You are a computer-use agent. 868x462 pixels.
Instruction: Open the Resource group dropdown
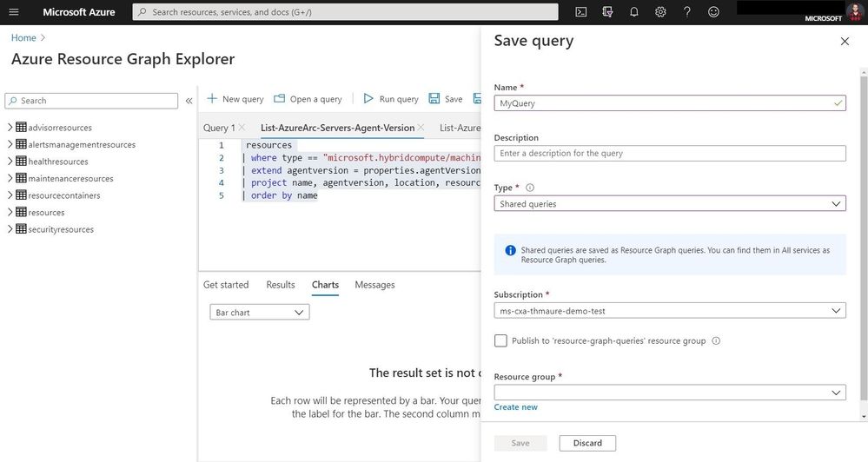670,393
